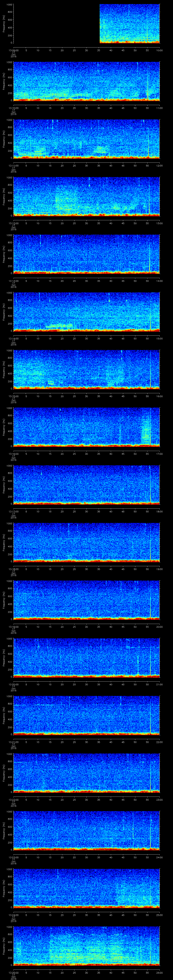Click the spectrogram panel starting at 13:15:00
The width and height of the screenshot is (173, 980).
(x=87, y=369)
